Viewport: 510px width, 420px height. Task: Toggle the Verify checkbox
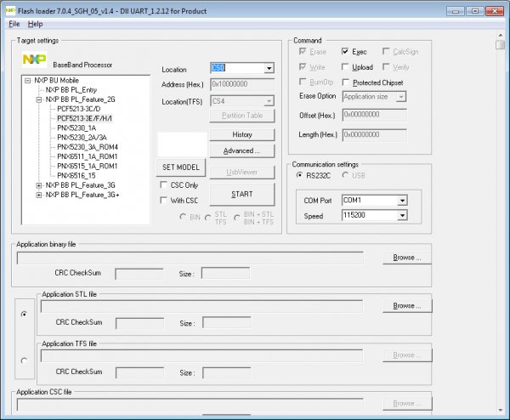(386, 66)
